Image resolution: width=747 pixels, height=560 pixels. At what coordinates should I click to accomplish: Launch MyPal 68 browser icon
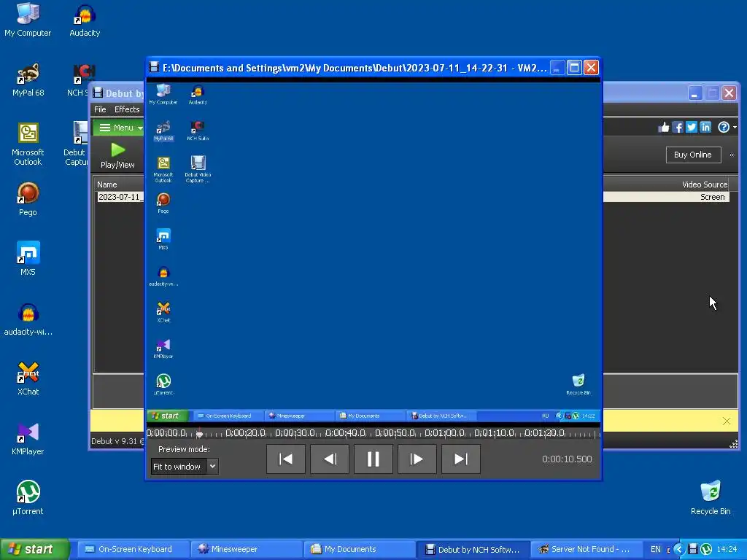click(28, 79)
